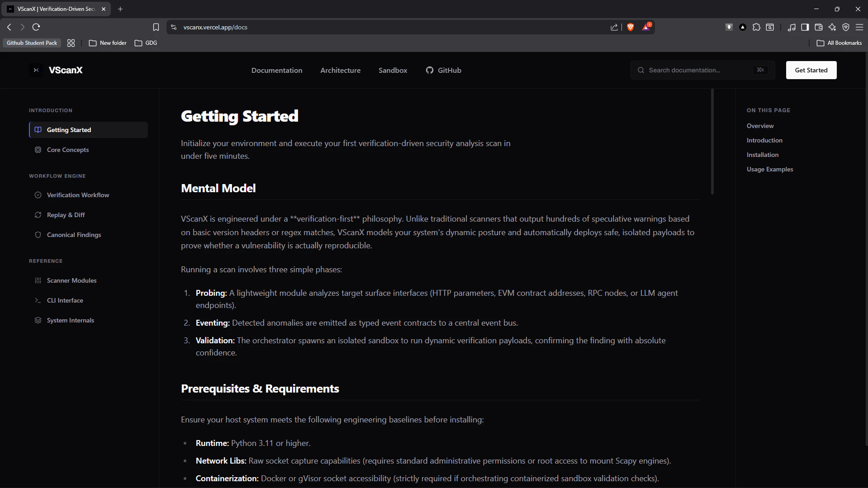This screenshot has height=488, width=868.
Task: Open the Architecture nav item
Action: (x=340, y=70)
